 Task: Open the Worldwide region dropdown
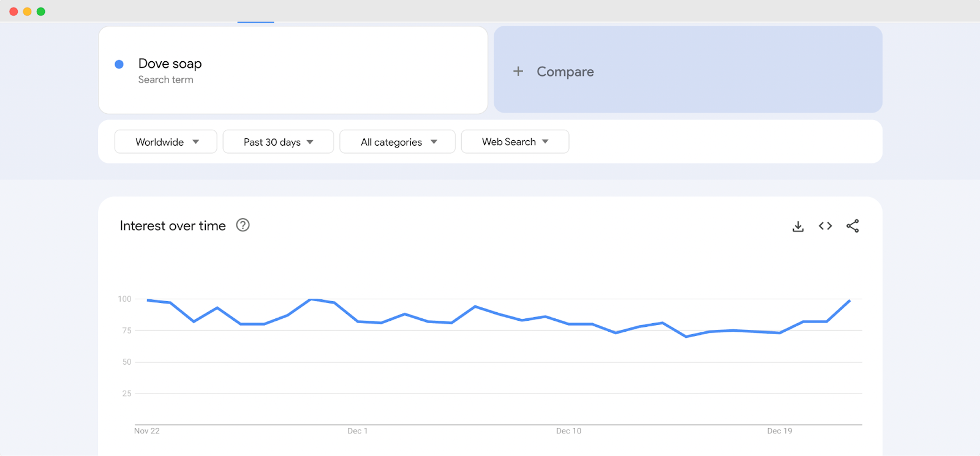(x=165, y=141)
